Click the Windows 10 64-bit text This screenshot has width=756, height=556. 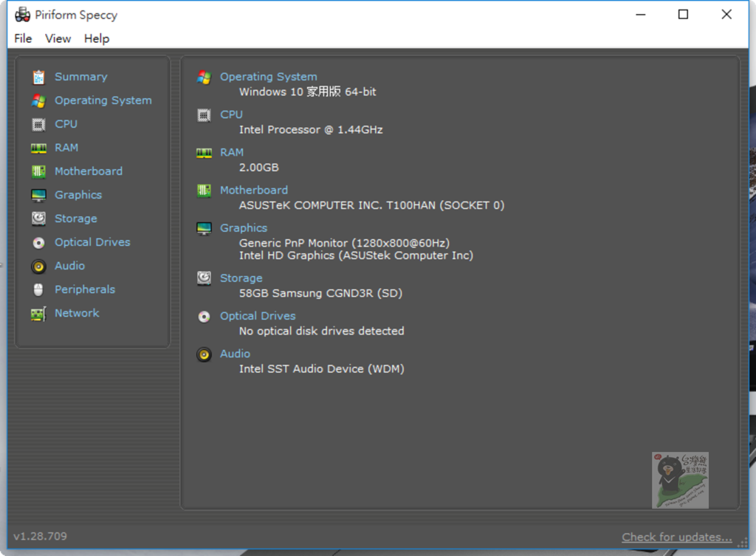click(x=308, y=92)
